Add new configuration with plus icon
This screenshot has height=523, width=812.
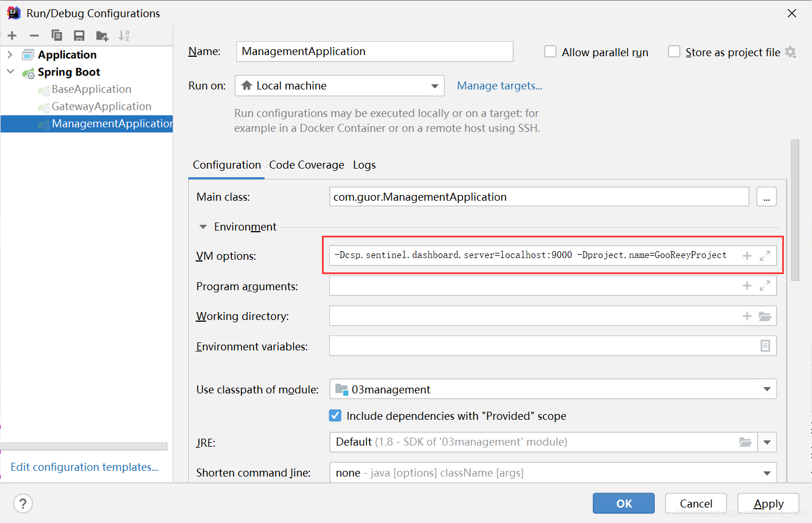click(x=12, y=36)
